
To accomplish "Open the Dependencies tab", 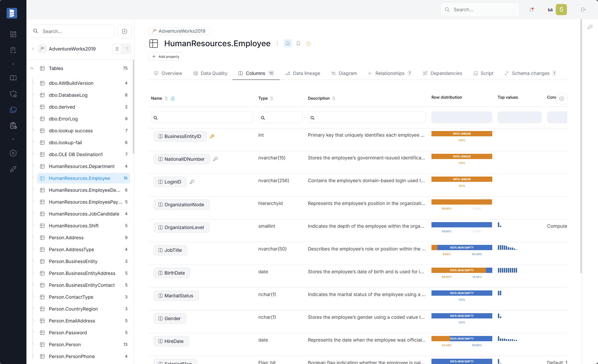I will [x=442, y=73].
